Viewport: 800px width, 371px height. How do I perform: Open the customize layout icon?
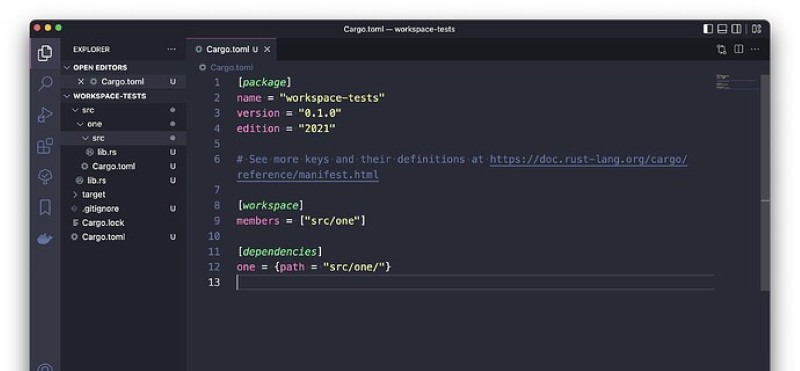pos(757,29)
